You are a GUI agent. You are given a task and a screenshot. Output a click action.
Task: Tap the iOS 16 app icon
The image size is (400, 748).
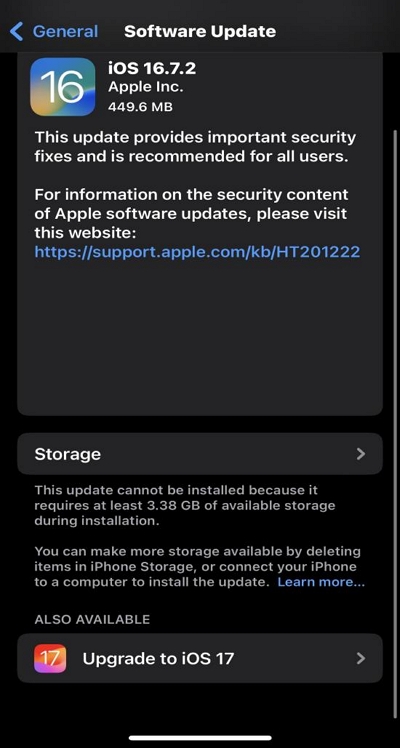click(62, 87)
